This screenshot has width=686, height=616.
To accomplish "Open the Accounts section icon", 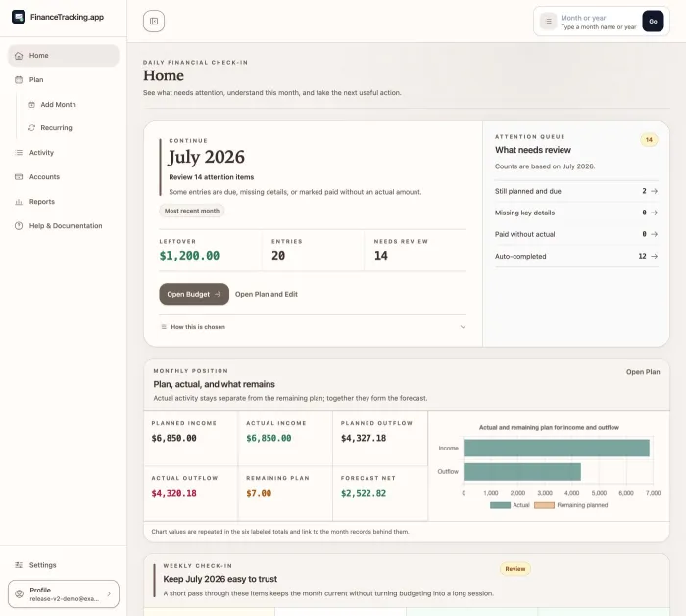I will coord(19,177).
